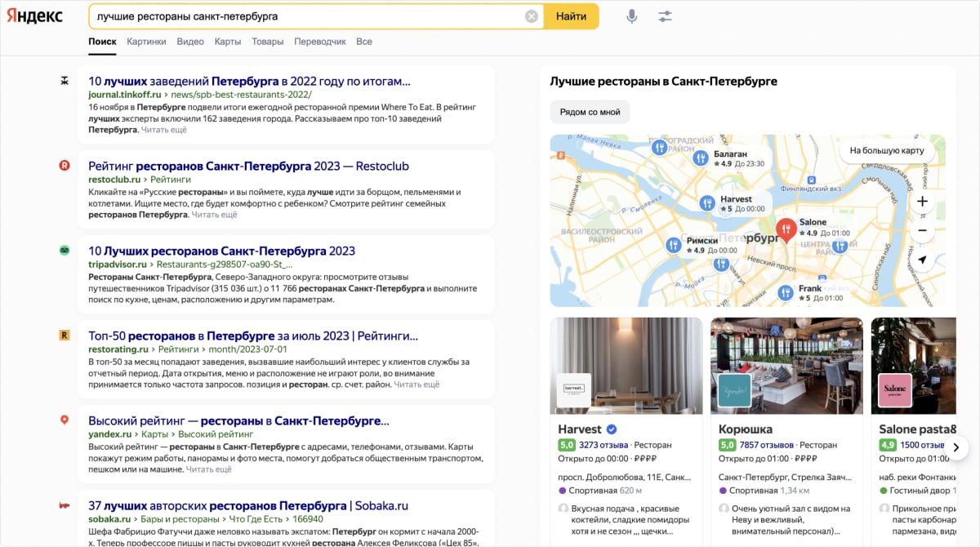Zoom out on the map

click(922, 231)
